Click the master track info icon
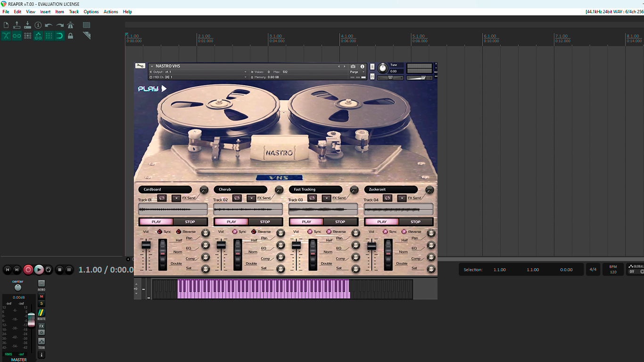The width and height of the screenshot is (644, 362). click(41, 354)
